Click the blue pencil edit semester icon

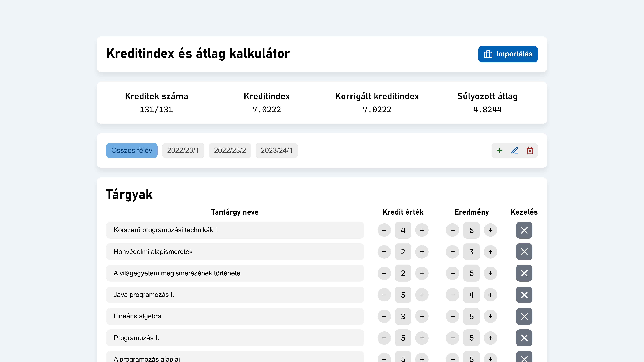(x=515, y=150)
